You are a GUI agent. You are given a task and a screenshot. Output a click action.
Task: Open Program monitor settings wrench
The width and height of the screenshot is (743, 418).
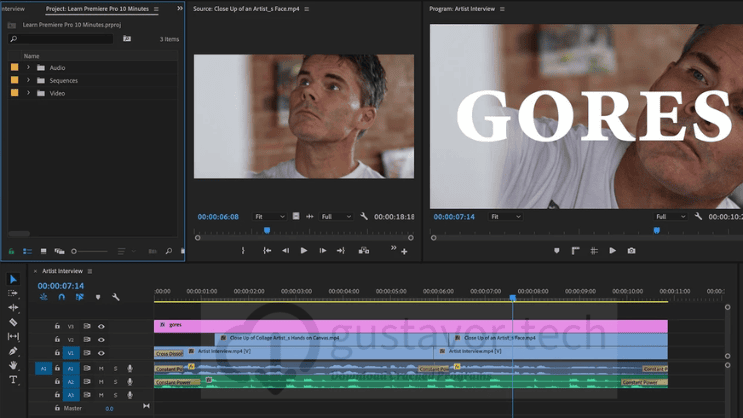pyautogui.click(x=698, y=216)
